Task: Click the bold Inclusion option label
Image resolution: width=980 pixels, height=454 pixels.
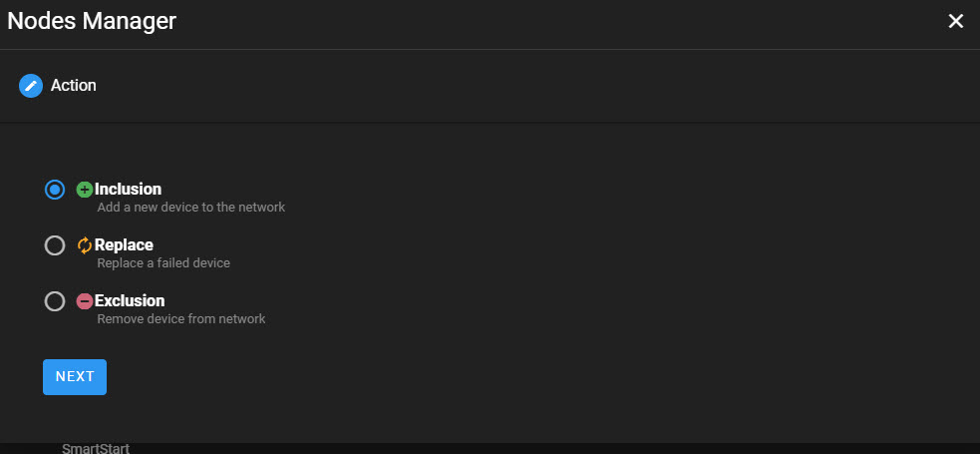Action: pyautogui.click(x=128, y=189)
